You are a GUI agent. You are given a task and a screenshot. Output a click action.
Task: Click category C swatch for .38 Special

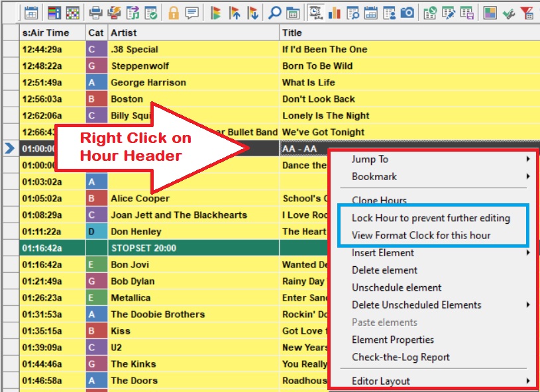tap(97, 49)
